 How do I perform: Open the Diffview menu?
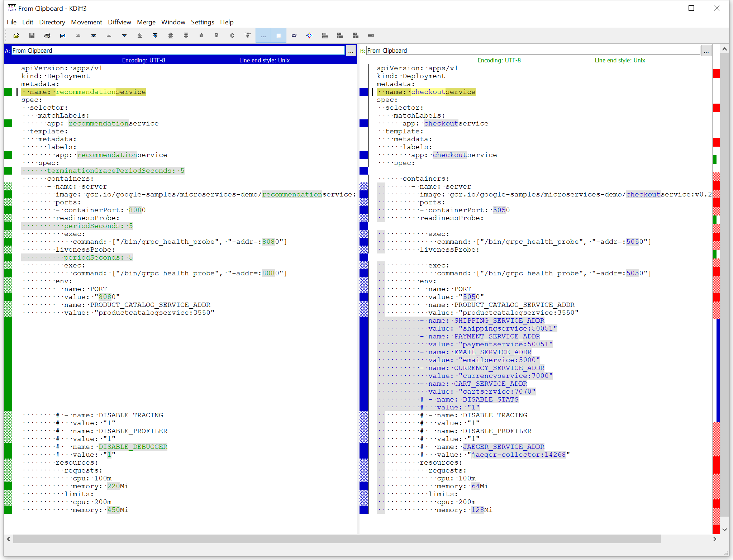pos(119,22)
